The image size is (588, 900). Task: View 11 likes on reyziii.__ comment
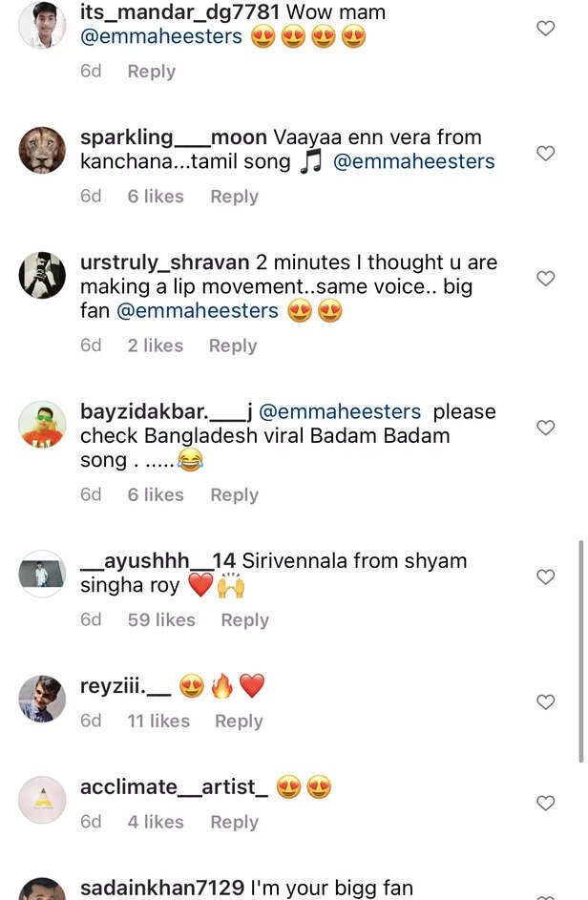pos(158,721)
